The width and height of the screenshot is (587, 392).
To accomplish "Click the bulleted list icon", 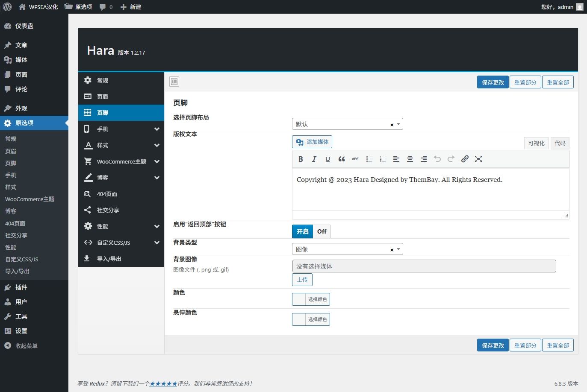I will (369, 159).
